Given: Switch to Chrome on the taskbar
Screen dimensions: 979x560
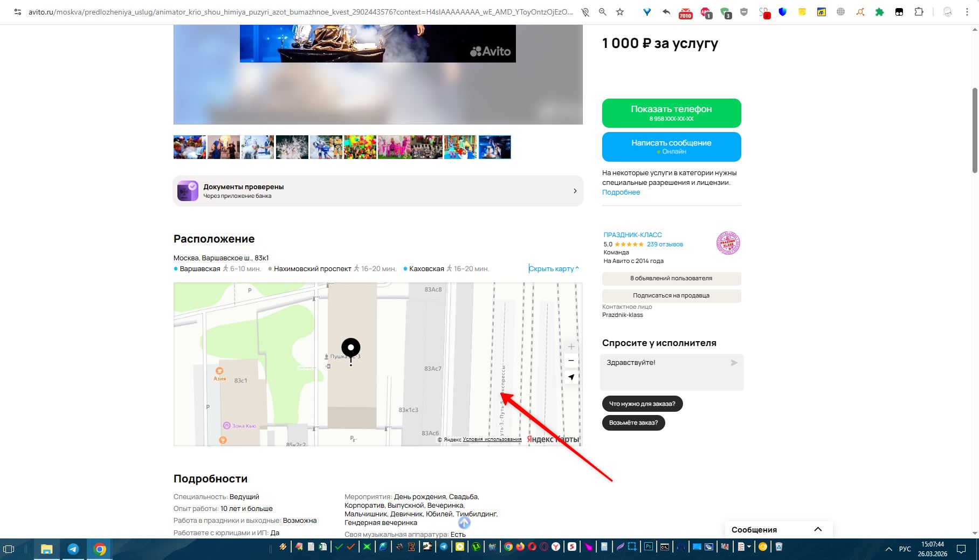Looking at the screenshot, I should click(100, 549).
